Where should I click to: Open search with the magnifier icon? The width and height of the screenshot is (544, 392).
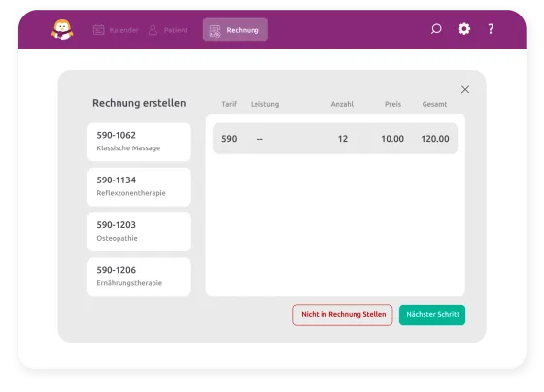pyautogui.click(x=436, y=29)
